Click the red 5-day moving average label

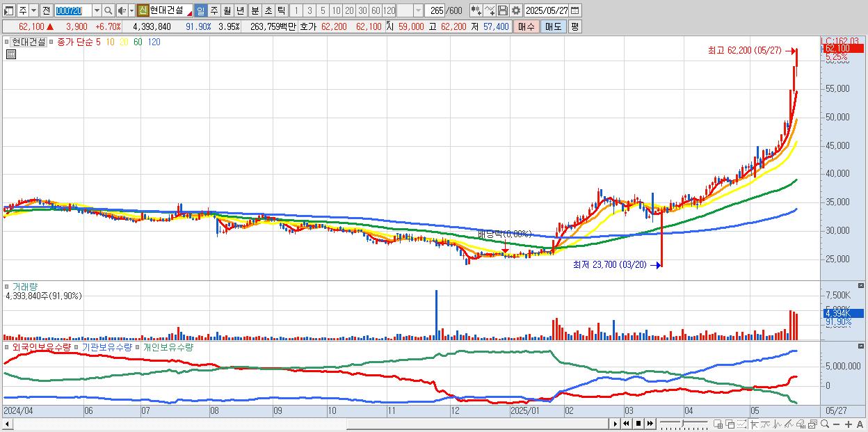pos(98,42)
